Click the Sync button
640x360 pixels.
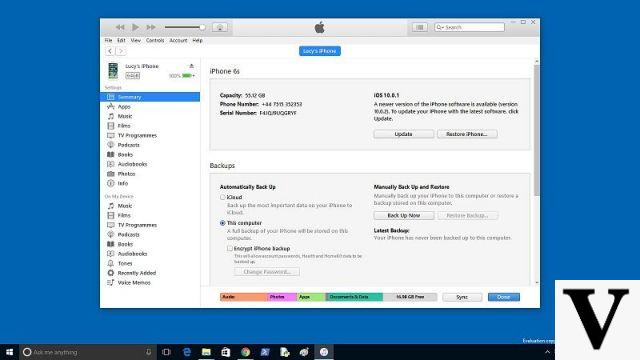pos(462,297)
